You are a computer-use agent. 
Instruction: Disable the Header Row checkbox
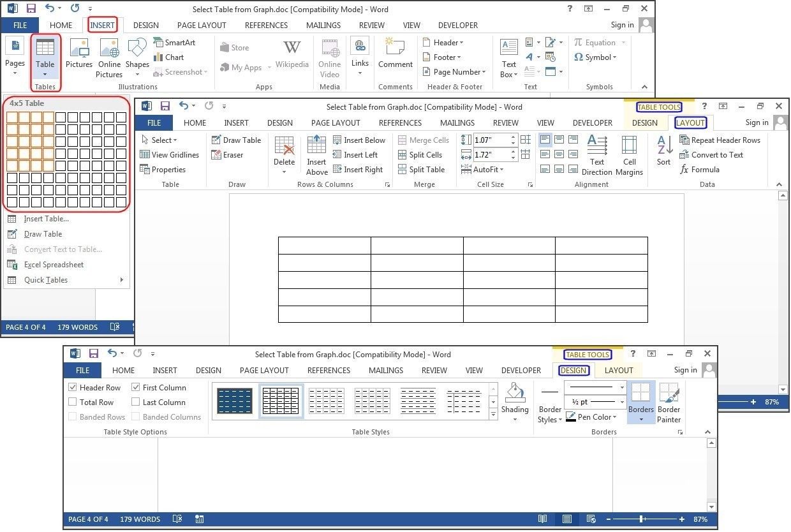(x=73, y=387)
